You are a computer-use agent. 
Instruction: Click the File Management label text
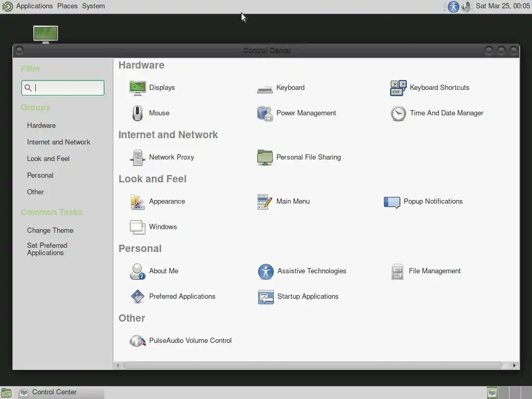435,271
